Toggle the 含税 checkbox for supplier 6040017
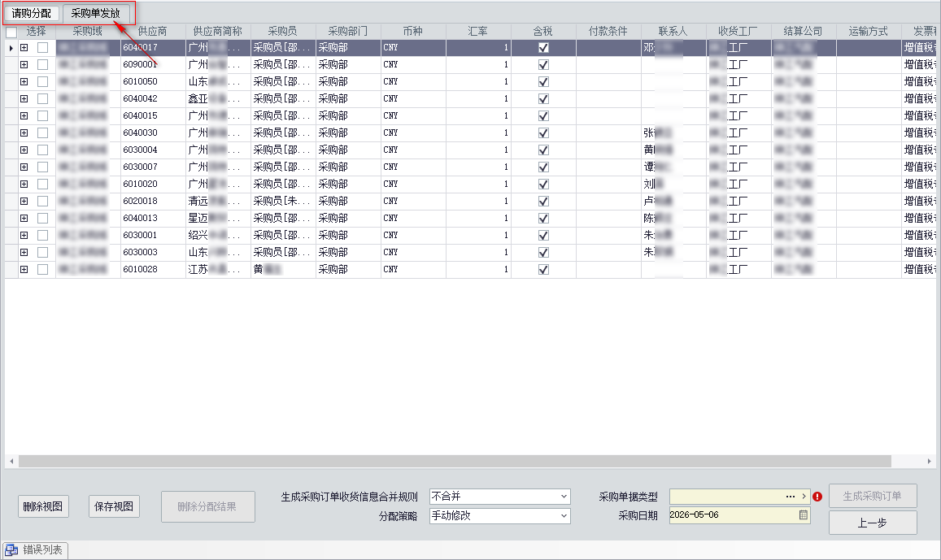941x560 pixels. coord(543,47)
